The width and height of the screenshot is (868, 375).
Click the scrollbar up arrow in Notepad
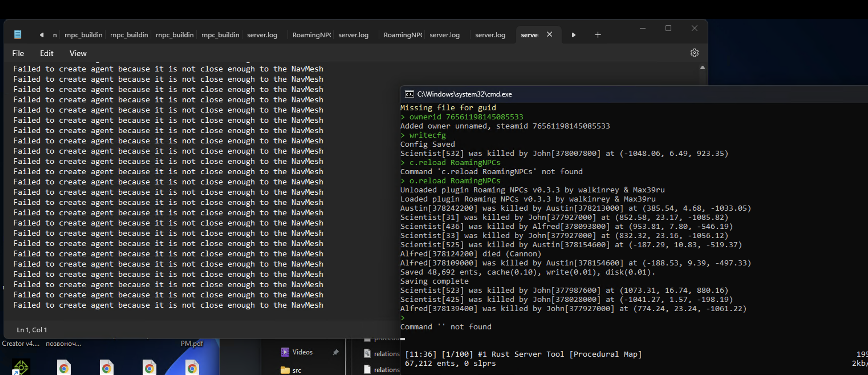703,67
